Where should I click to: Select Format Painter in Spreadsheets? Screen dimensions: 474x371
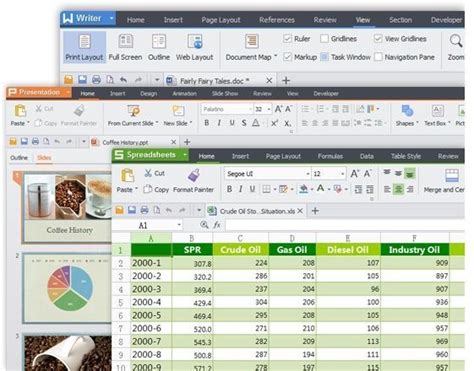193,181
